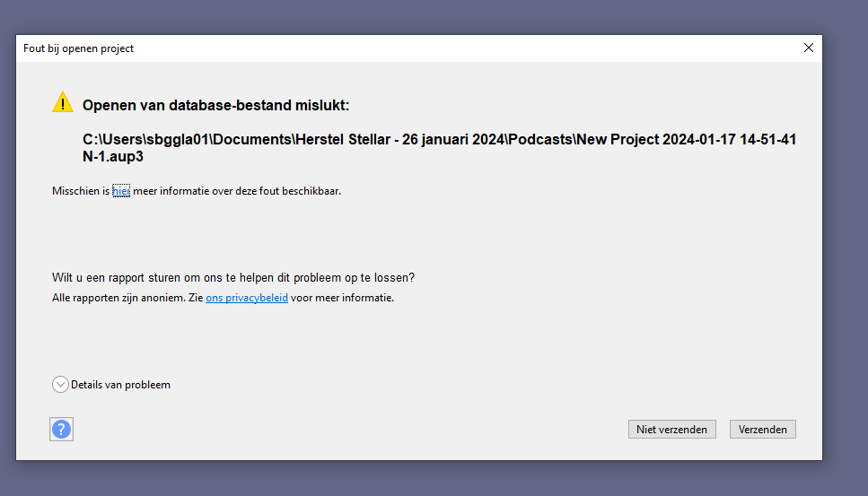Viewport: 868px width, 496px height.
Task: Click the purple background outside the dialog
Action: pyautogui.click(x=844, y=269)
